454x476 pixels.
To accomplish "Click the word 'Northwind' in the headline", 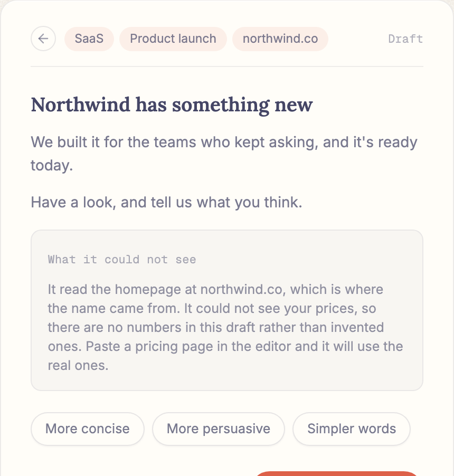I will [81, 104].
